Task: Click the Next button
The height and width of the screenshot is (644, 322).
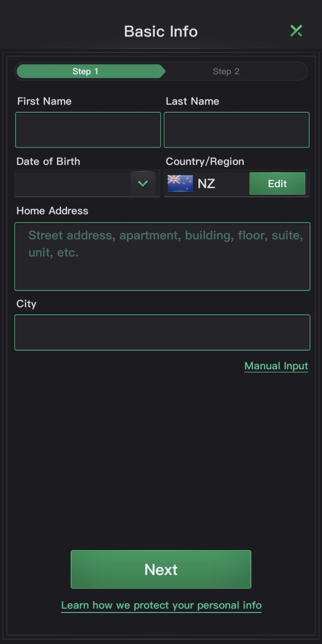Action: (161, 569)
